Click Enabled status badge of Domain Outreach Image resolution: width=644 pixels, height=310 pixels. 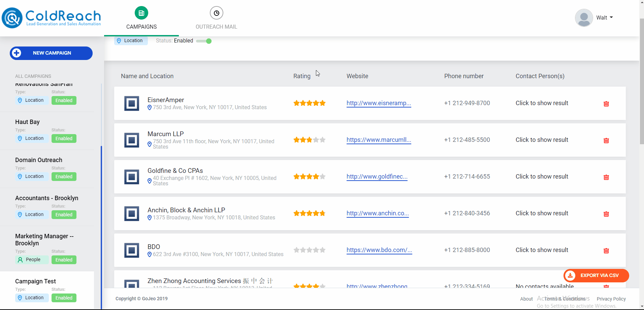64,177
